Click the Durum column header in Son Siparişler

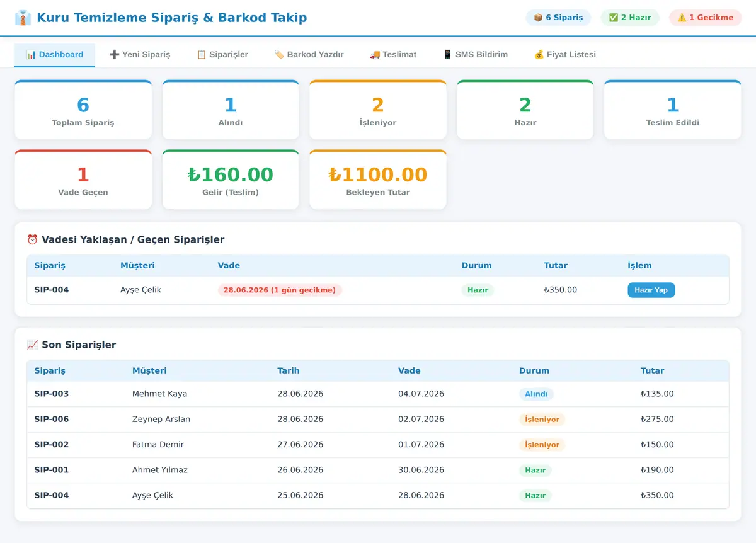534,371
